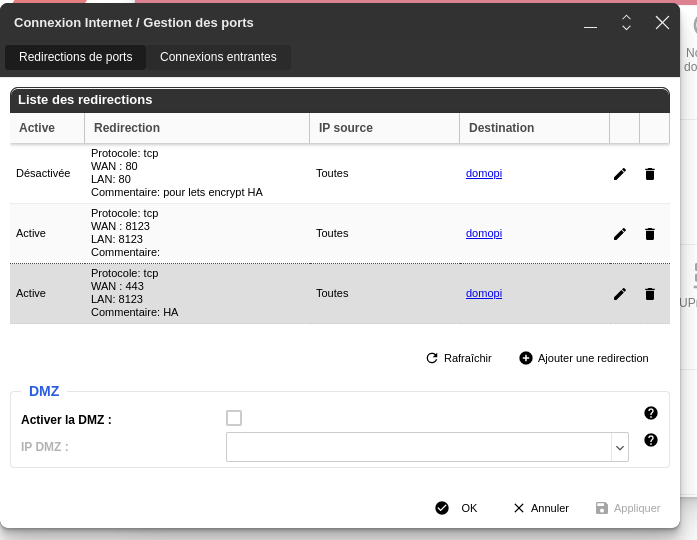
Task: Select 'Commentaire: HA' text
Action: pyautogui.click(x=135, y=312)
